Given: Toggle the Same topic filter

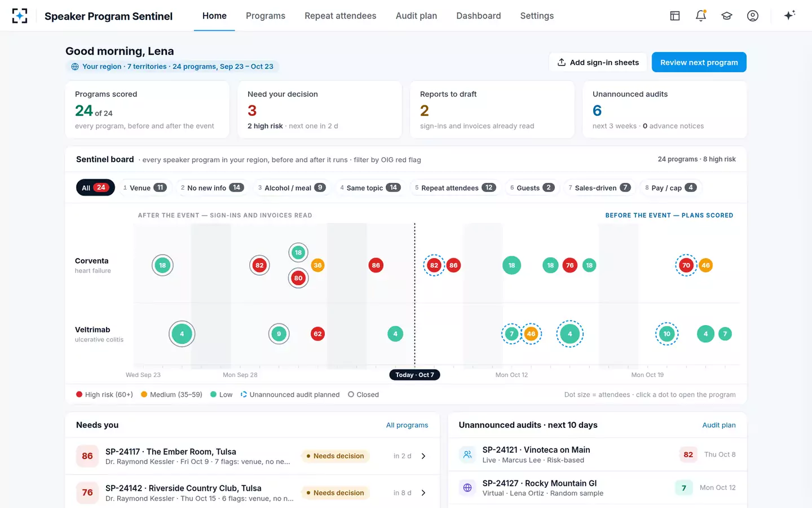Looking at the screenshot, I should [370, 187].
